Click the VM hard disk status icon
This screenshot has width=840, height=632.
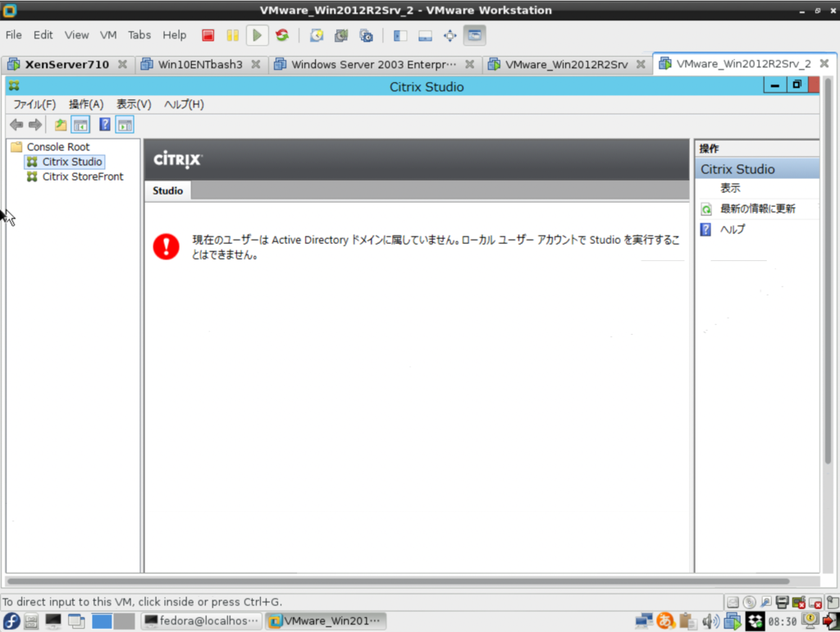coord(733,602)
